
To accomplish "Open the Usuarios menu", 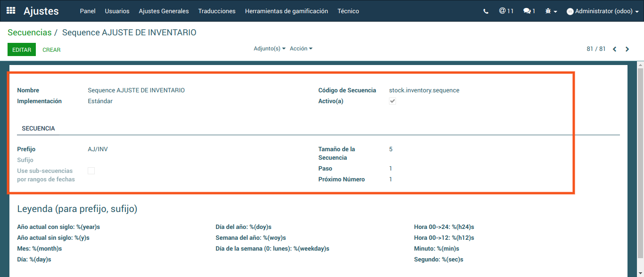I will coord(117,11).
